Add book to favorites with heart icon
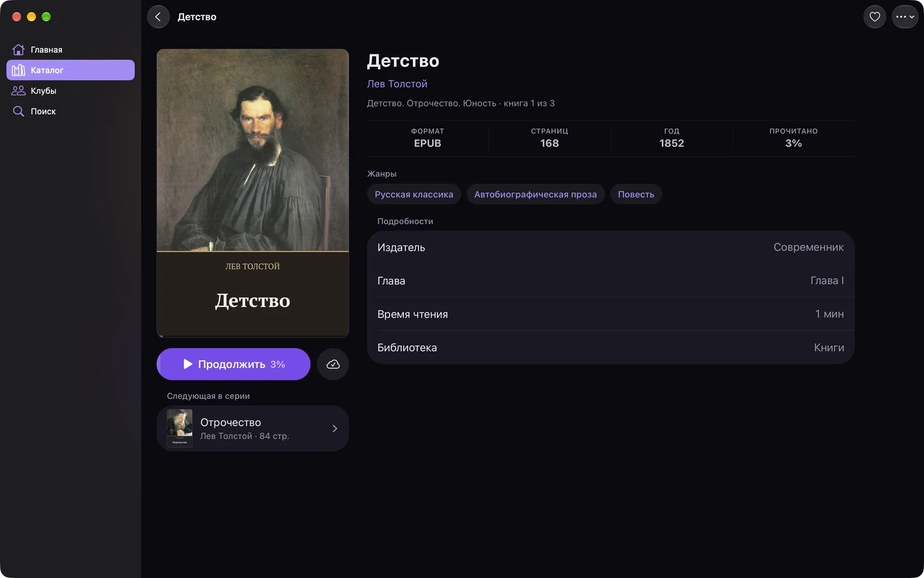Viewport: 924px width, 578px height. click(x=874, y=17)
